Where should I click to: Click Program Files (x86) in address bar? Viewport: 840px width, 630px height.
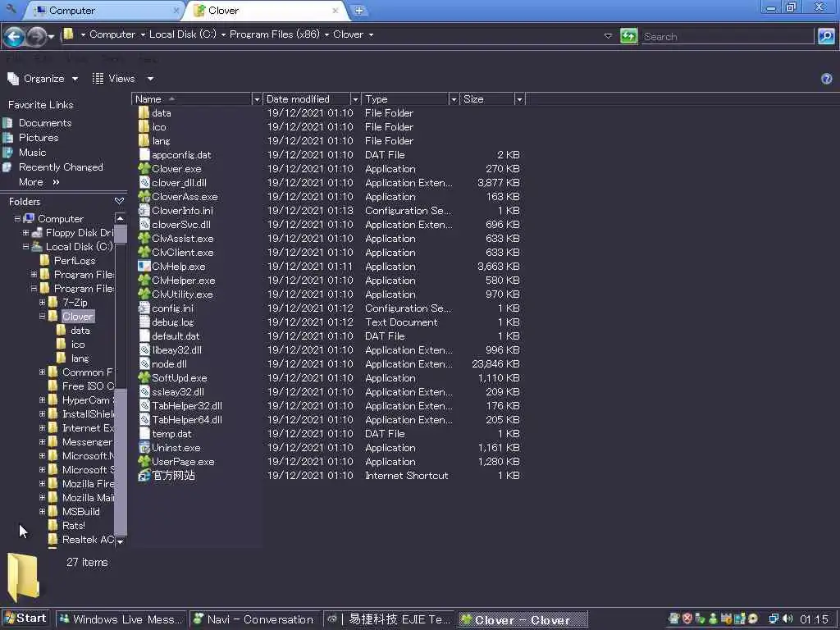point(274,34)
